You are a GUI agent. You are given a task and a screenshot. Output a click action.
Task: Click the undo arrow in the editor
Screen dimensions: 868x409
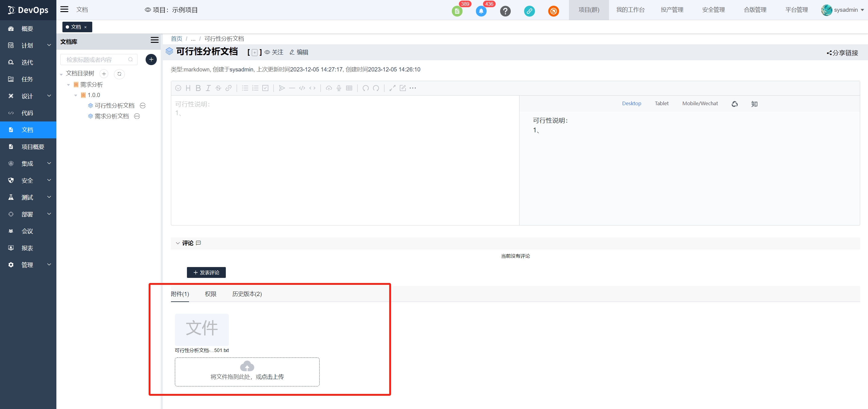pyautogui.click(x=365, y=88)
